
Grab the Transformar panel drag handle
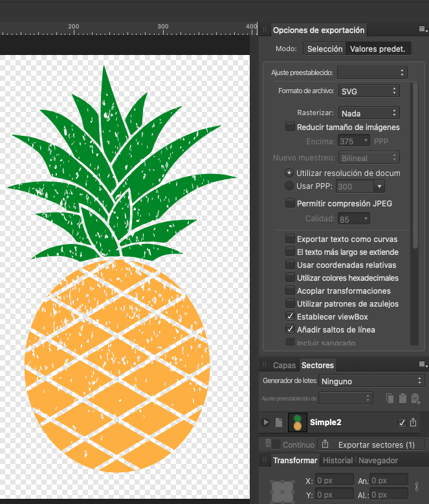pos(265,459)
